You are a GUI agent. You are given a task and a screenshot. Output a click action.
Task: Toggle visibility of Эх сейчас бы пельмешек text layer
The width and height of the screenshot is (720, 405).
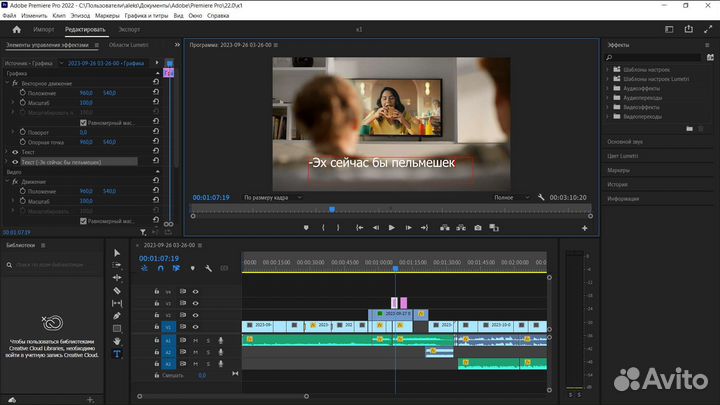tap(15, 162)
